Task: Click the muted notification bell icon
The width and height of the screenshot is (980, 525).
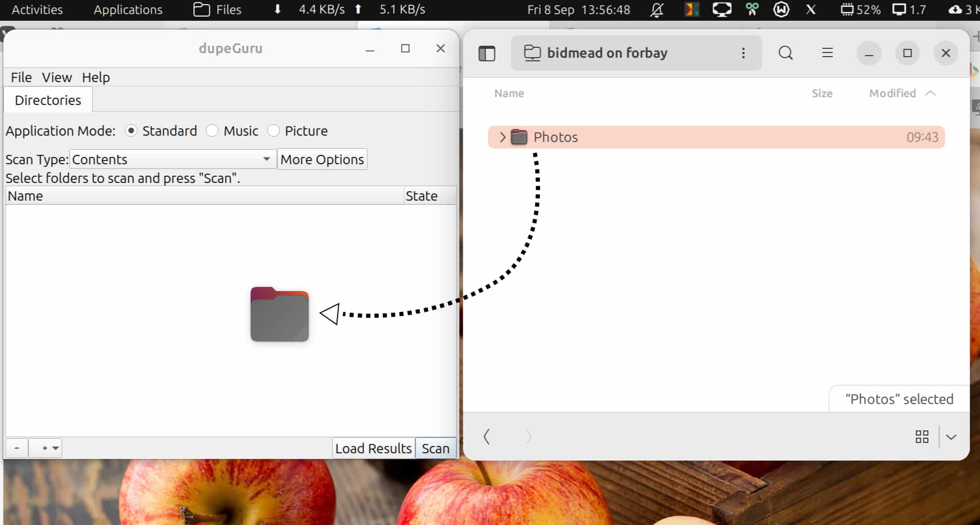Action: [657, 10]
